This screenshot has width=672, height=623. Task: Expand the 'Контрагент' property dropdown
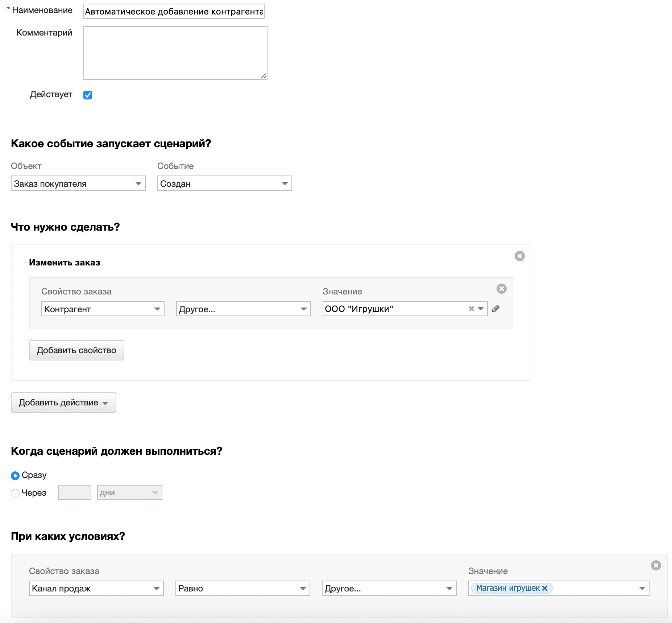point(103,309)
